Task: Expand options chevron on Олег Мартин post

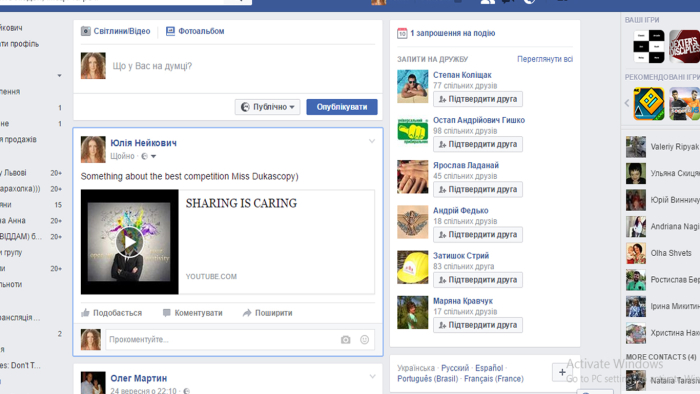Action: pyautogui.click(x=372, y=377)
